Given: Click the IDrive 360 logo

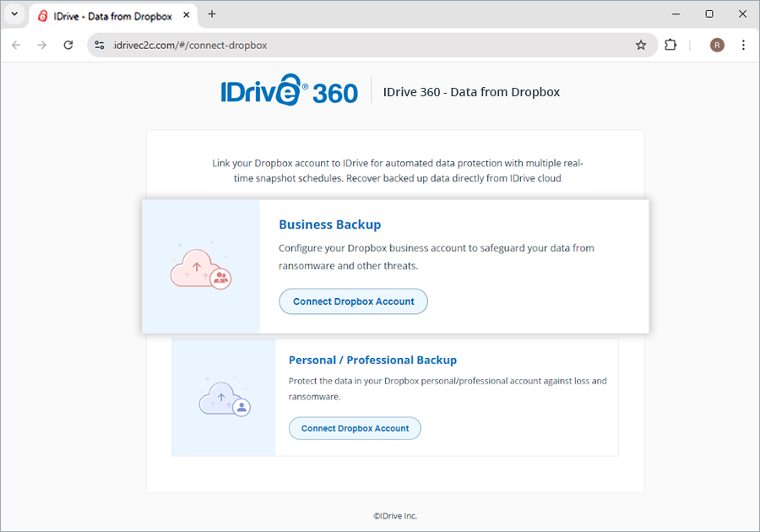Looking at the screenshot, I should (x=290, y=90).
